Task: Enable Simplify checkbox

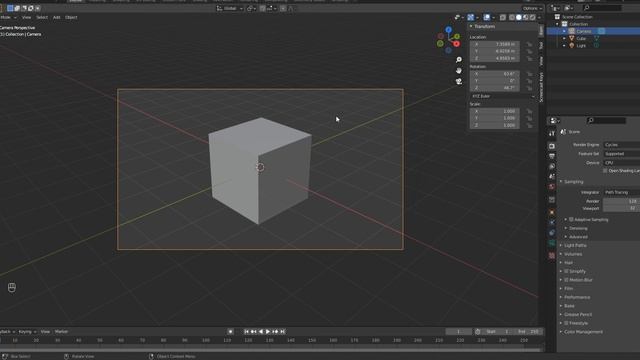Action: 567,271
